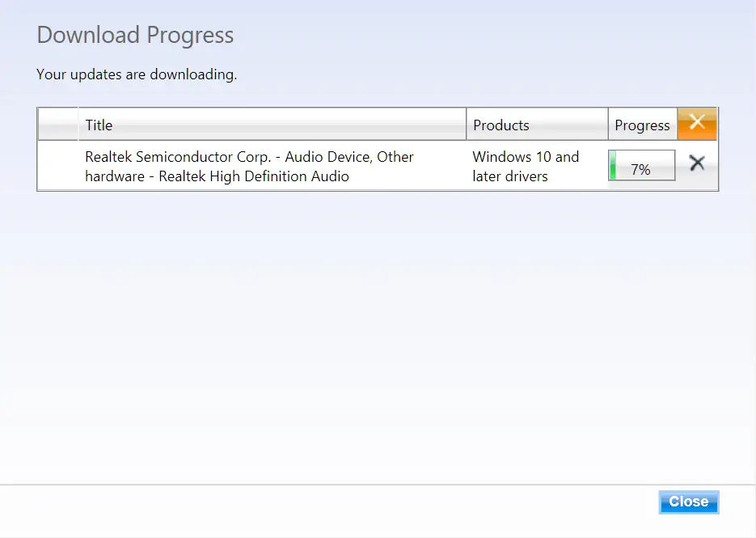The image size is (756, 538).
Task: Click the Realtek High Definition Audio title text
Action: [x=249, y=167]
